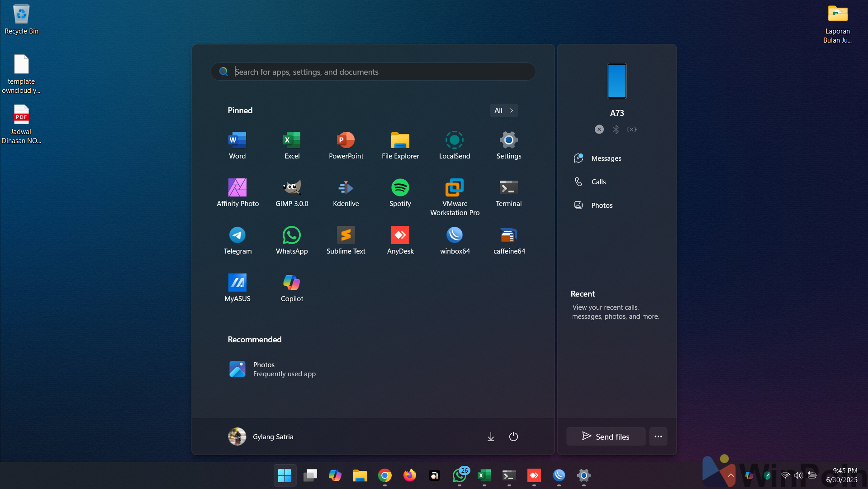Open the Windows Security shield tray icon
Viewport: 868px width, 489px height.
767,475
